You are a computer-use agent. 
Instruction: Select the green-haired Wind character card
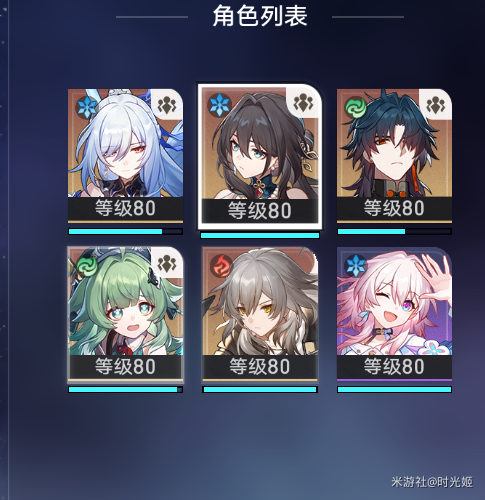point(125,314)
